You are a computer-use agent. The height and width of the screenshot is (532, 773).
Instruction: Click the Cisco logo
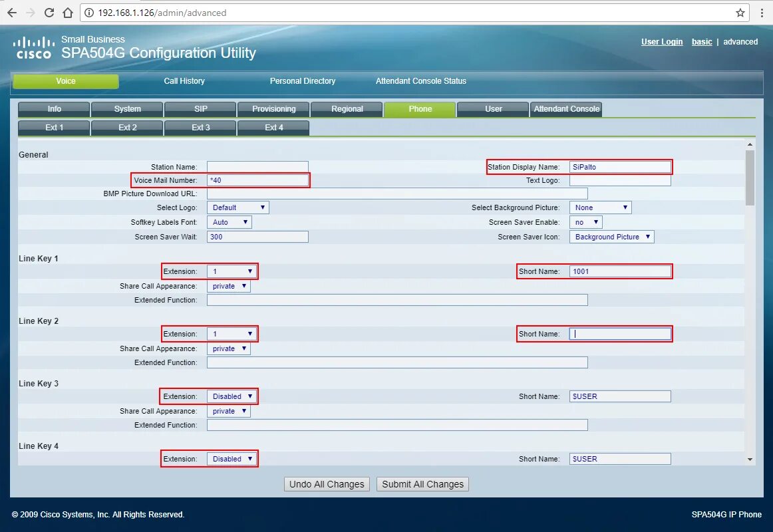[x=33, y=48]
